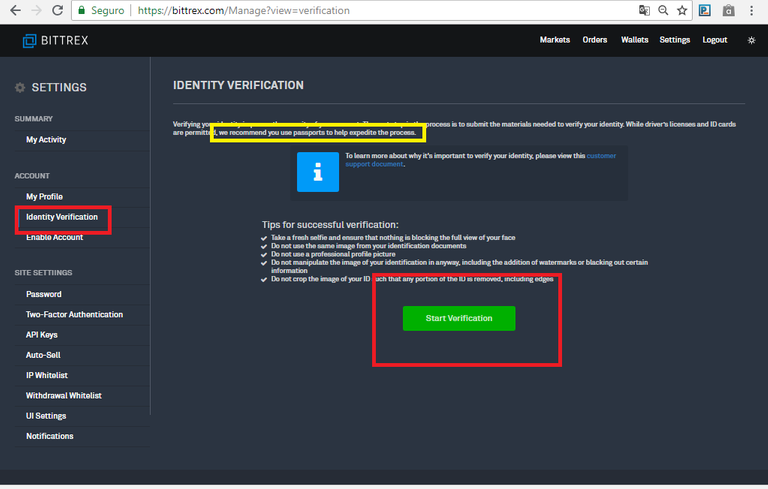Open Wallets in top navigation
The width and height of the screenshot is (768, 489).
pos(634,40)
